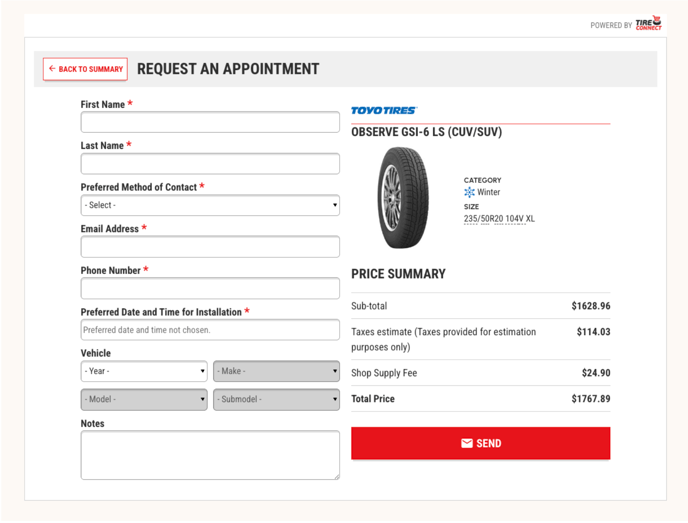Open the vehicle Make dropdown

click(x=276, y=371)
